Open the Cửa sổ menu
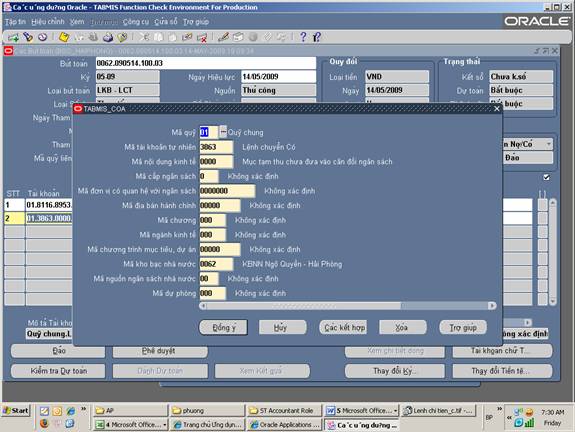The image size is (575, 432). (x=166, y=22)
